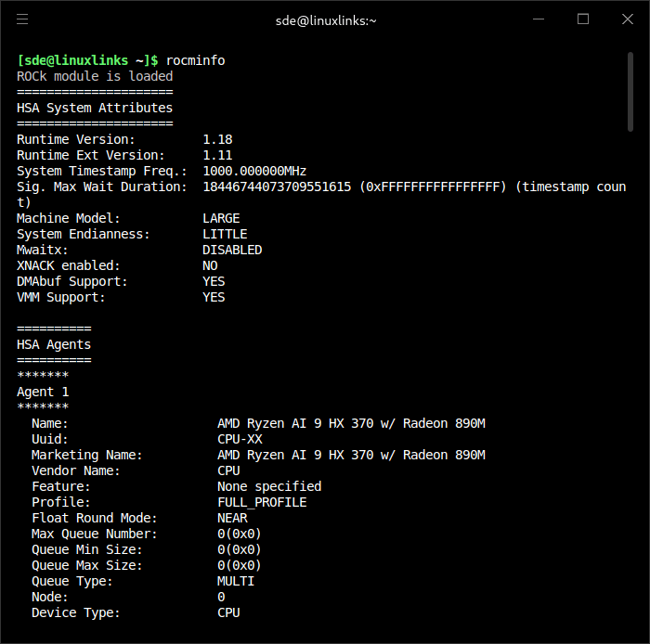This screenshot has width=650, height=644.
Task: Click the 'Device Type:' label
Action: [76, 612]
